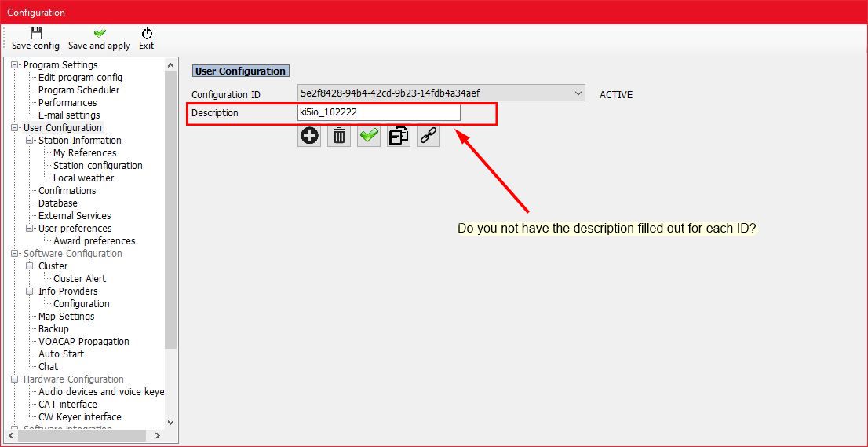Open External Services settings
The height and width of the screenshot is (447, 868).
[75, 215]
